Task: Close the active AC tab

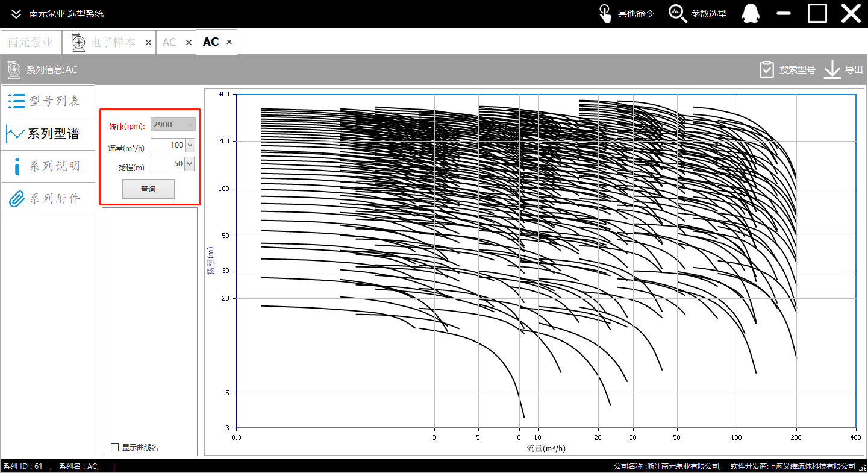Action: coord(229,42)
